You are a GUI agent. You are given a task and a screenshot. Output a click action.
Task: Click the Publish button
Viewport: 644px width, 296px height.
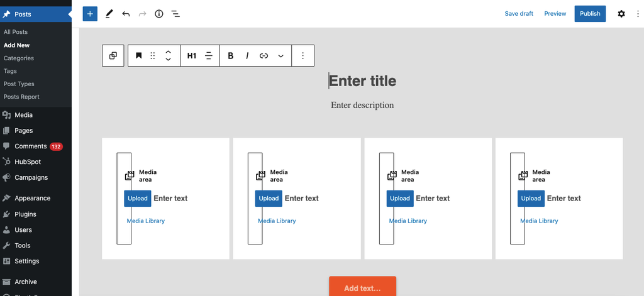[x=590, y=14]
